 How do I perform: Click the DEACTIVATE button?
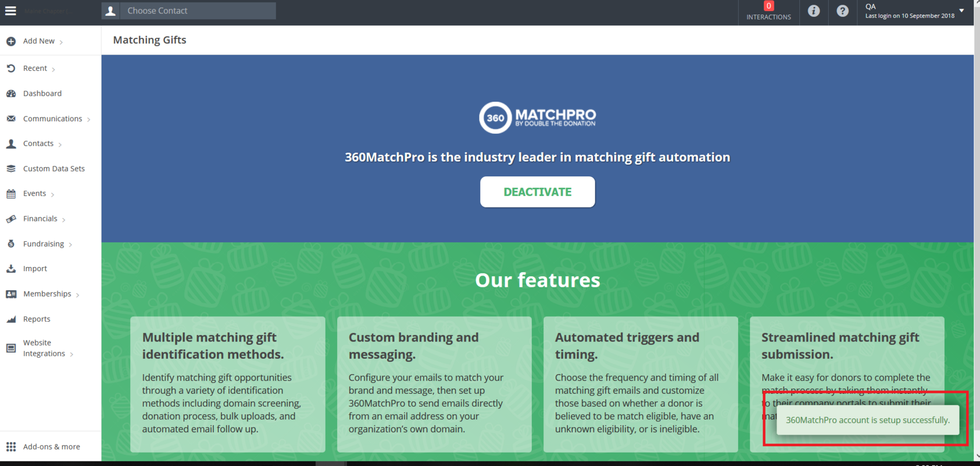click(x=538, y=192)
